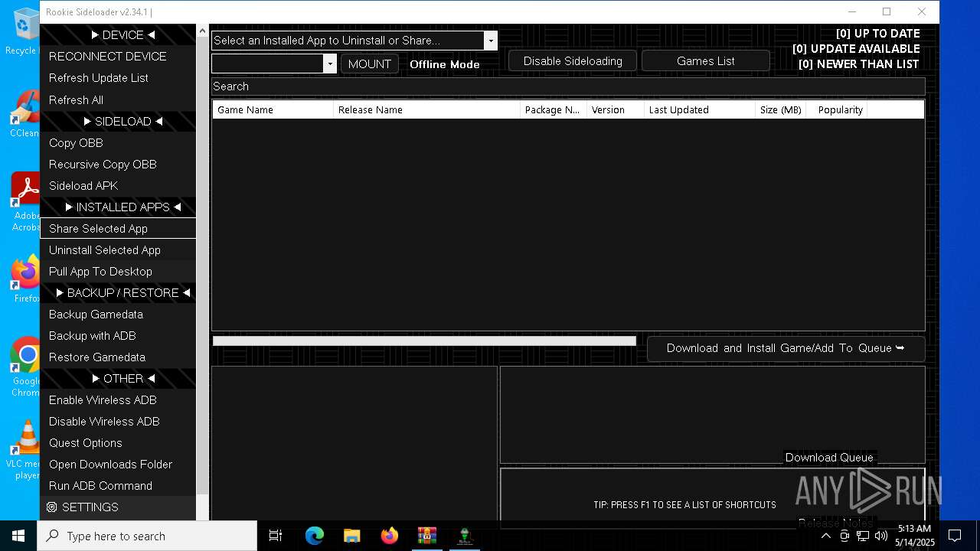Focus the Search field
This screenshot has height=551, width=980.
(x=568, y=86)
